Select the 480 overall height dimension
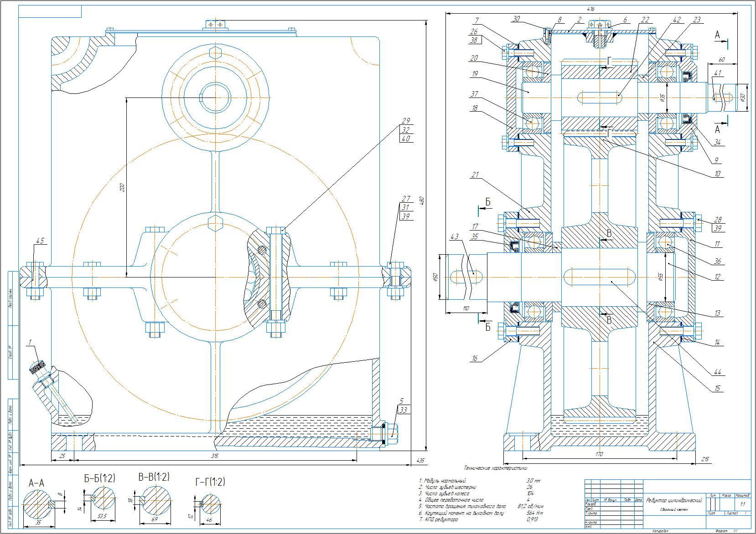Screen dimensions: 756x534 coord(422,200)
